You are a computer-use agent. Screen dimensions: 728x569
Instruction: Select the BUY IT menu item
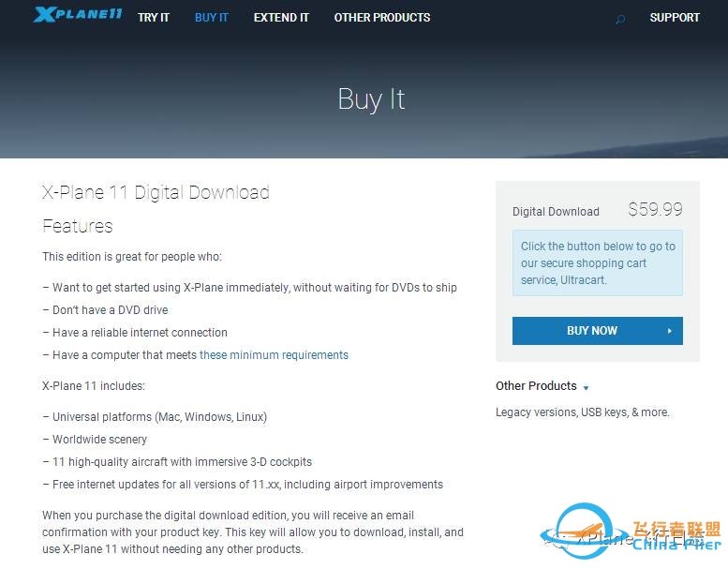point(211,18)
